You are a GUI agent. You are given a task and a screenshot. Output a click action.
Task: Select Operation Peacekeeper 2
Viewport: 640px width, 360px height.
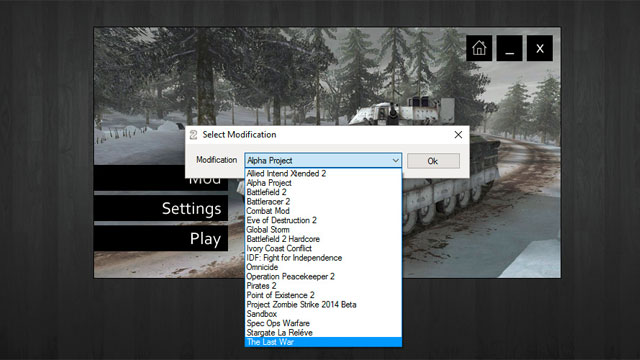click(323, 277)
